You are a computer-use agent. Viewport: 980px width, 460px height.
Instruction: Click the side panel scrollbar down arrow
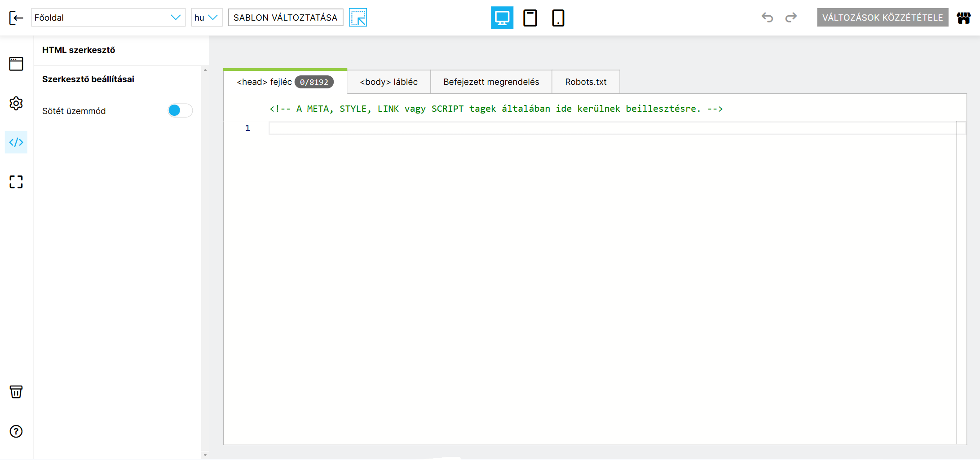click(205, 455)
